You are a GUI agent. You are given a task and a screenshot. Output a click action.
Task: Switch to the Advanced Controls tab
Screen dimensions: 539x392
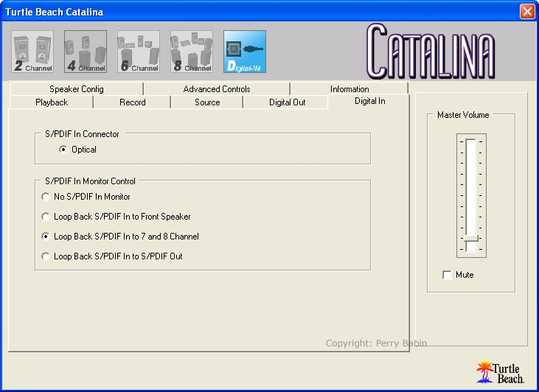(x=217, y=89)
